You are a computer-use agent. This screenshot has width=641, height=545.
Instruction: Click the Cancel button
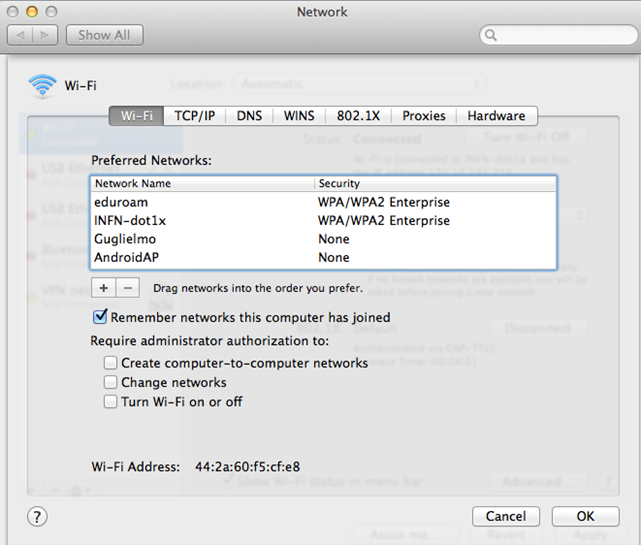click(506, 516)
